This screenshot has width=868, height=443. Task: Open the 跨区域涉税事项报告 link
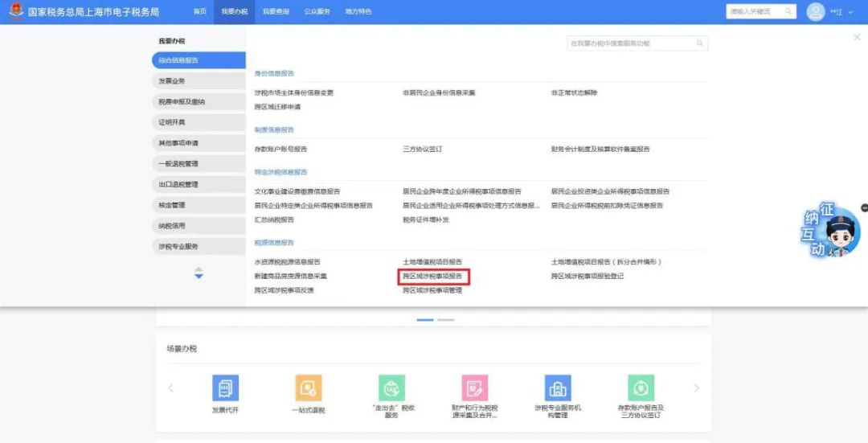[433, 277]
